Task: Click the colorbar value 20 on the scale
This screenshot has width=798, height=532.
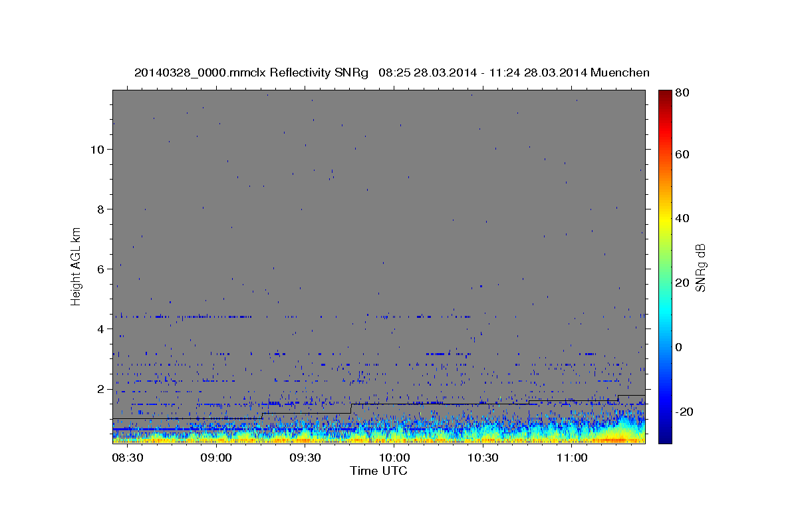Action: tap(682, 283)
